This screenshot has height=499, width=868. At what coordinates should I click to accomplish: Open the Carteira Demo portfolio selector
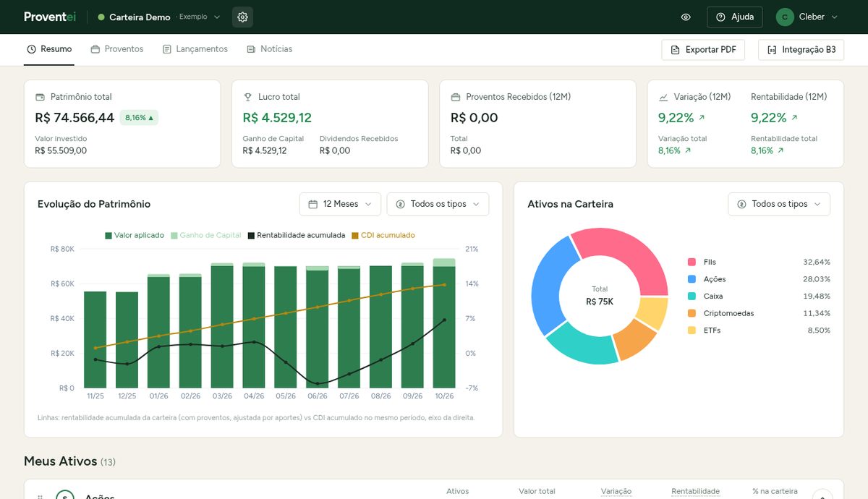(x=159, y=17)
